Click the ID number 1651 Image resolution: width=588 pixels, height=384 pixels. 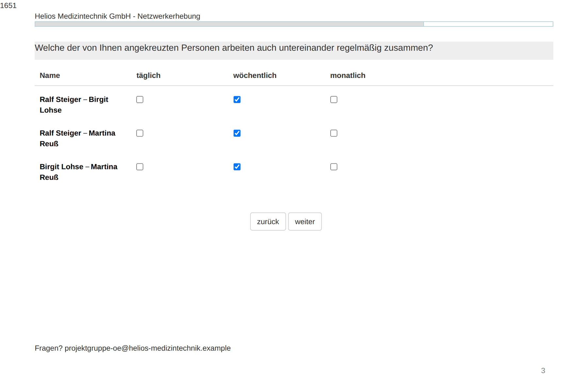point(8,6)
